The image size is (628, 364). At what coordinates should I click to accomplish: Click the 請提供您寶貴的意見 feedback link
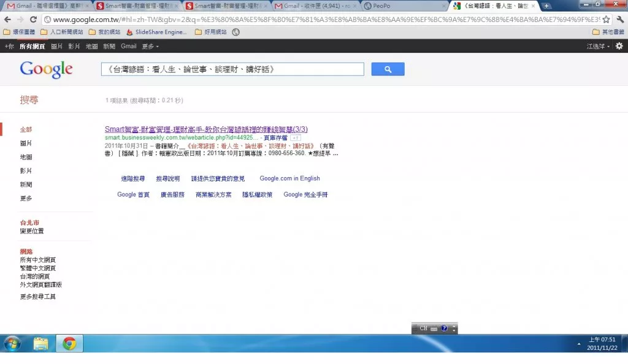click(x=218, y=178)
